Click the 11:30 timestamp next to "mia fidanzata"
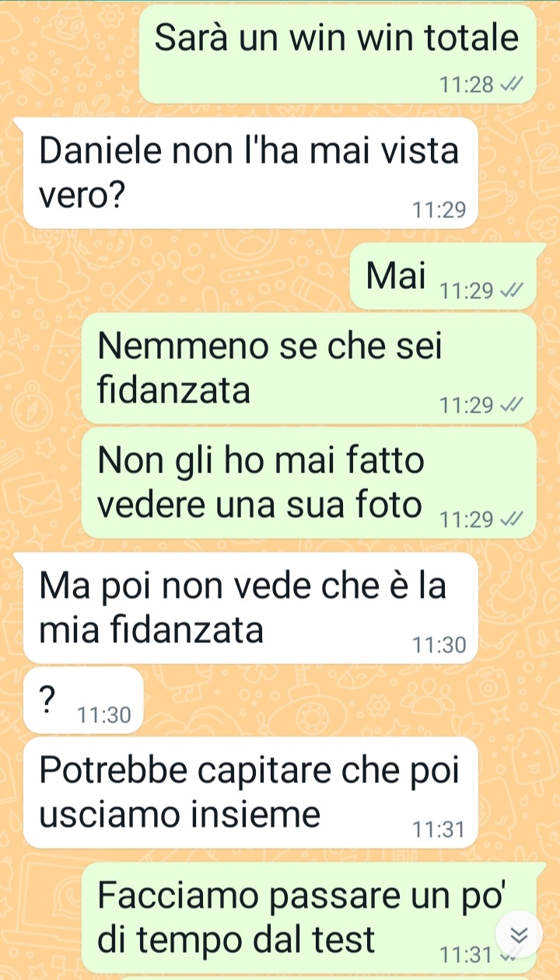The height and width of the screenshot is (980, 560). tap(439, 645)
